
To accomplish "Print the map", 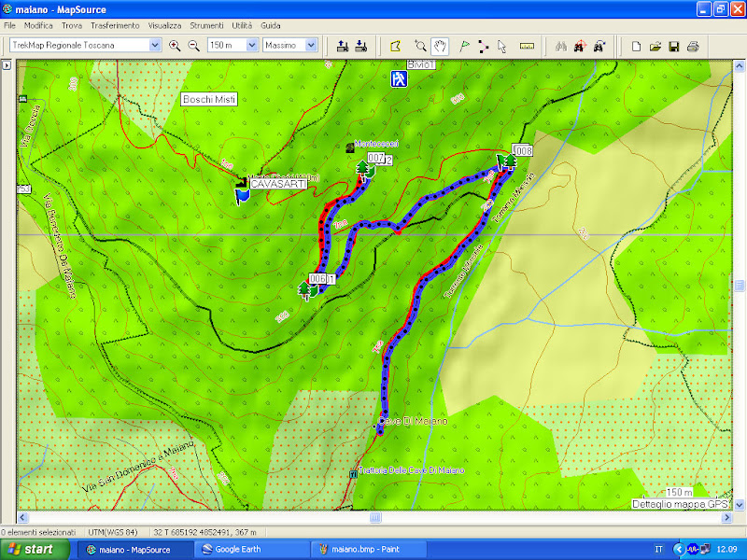I will click(693, 46).
